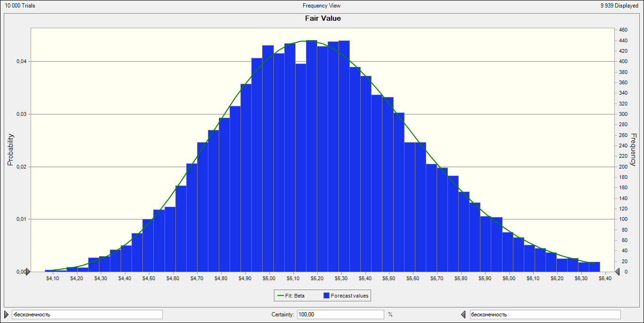
Task: Click the $5,50 x-axis label
Action: coord(389,279)
